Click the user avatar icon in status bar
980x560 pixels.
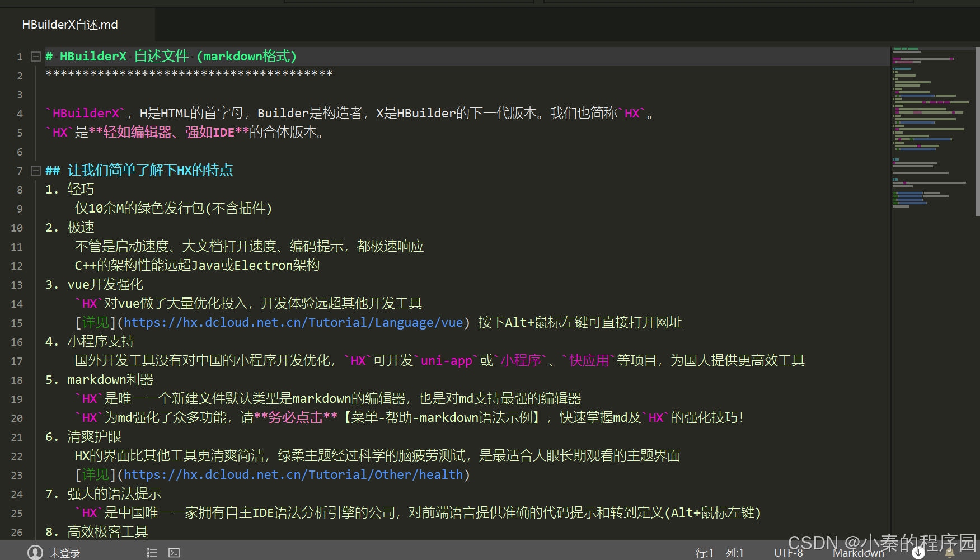35,553
